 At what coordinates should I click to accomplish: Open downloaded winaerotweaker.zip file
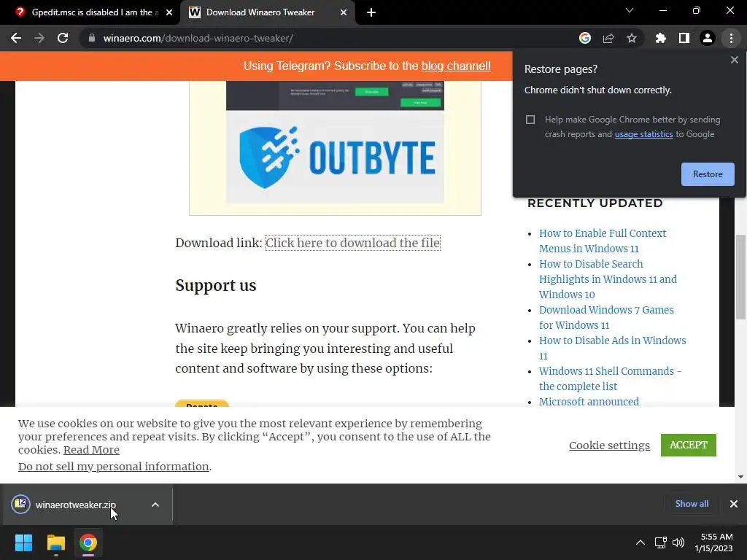[75, 505]
